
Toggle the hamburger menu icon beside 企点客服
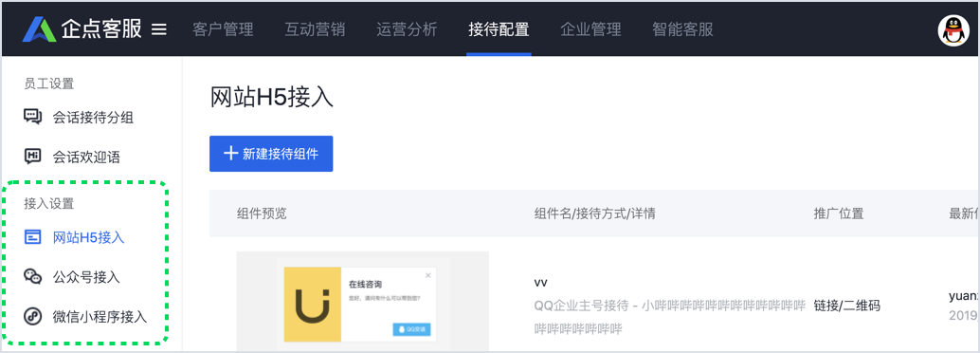coord(159,29)
